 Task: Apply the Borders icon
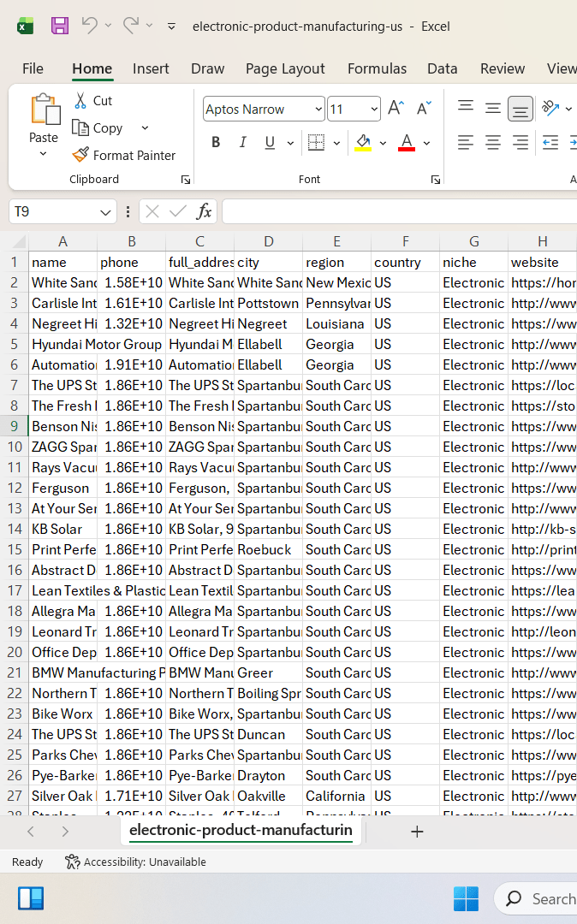[317, 143]
